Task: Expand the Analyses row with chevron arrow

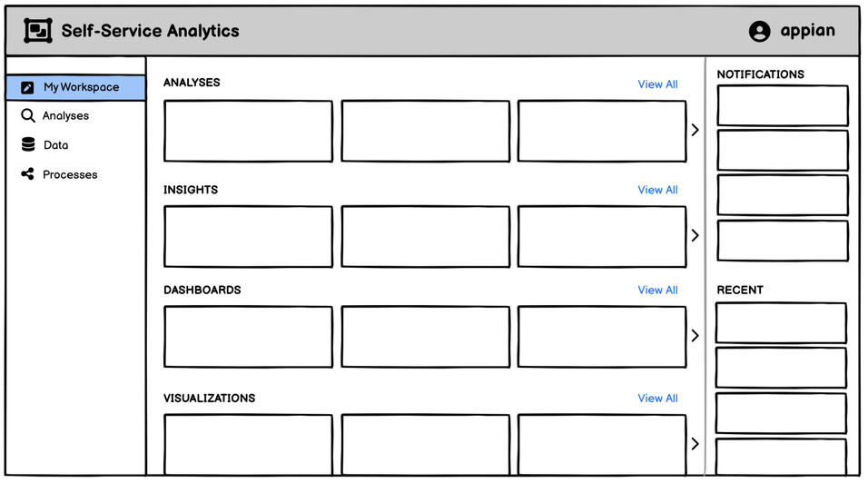Action: point(695,130)
